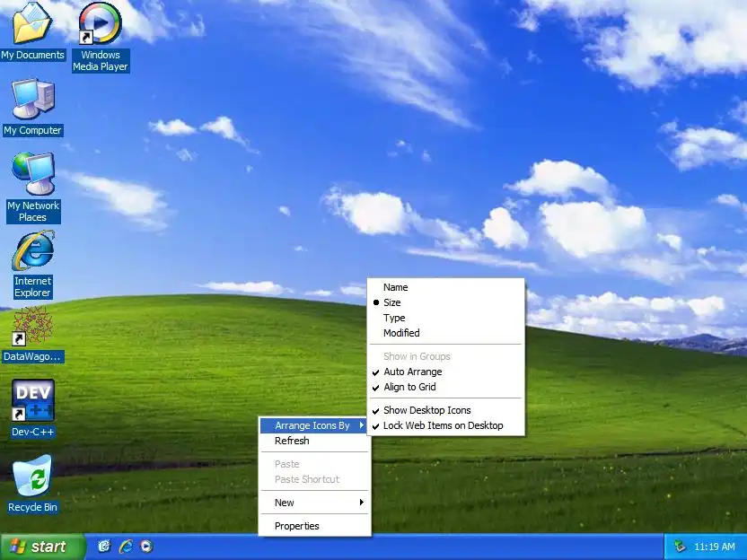
Task: Launch Media Player from quick launch bar
Action: (x=146, y=547)
